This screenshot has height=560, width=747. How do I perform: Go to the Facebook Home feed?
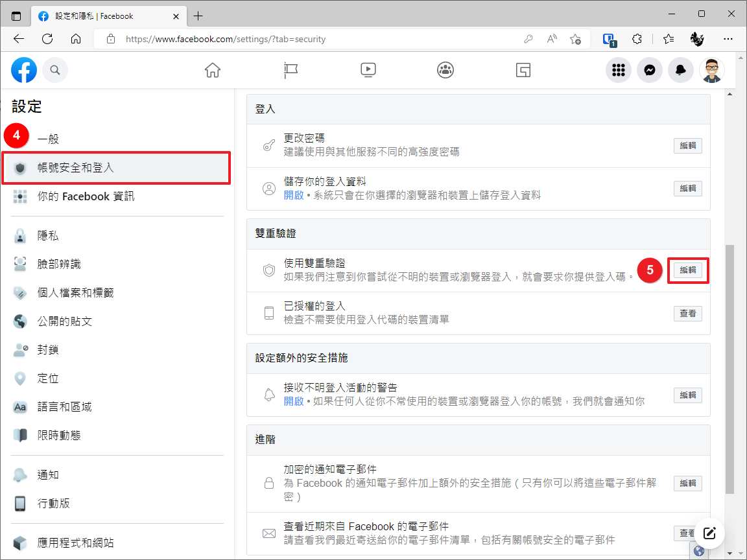[213, 70]
